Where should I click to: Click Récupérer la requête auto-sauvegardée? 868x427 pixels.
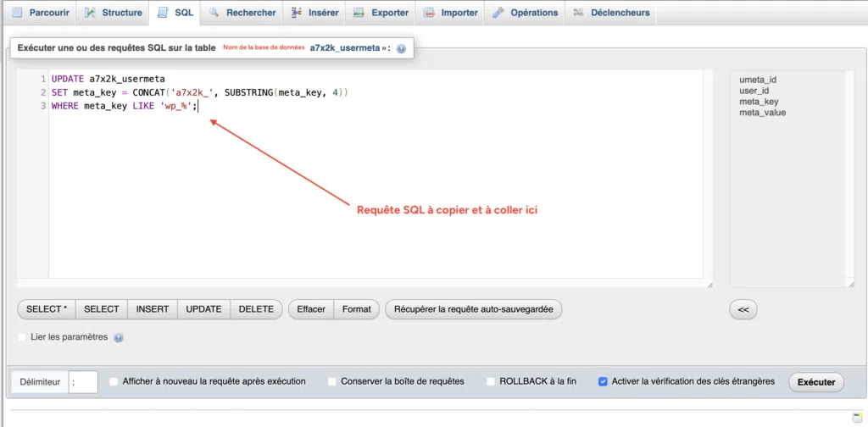pyautogui.click(x=473, y=309)
